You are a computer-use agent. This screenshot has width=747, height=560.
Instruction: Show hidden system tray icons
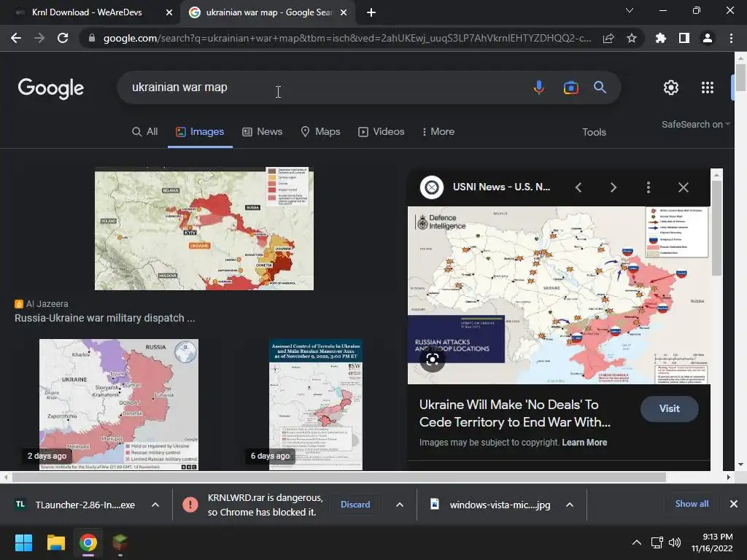[x=636, y=542]
